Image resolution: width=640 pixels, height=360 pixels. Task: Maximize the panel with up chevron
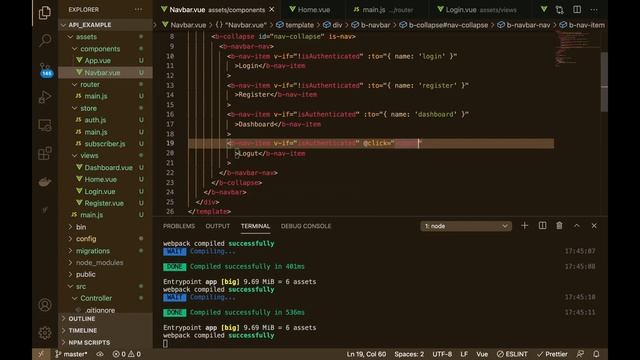[x=577, y=226]
